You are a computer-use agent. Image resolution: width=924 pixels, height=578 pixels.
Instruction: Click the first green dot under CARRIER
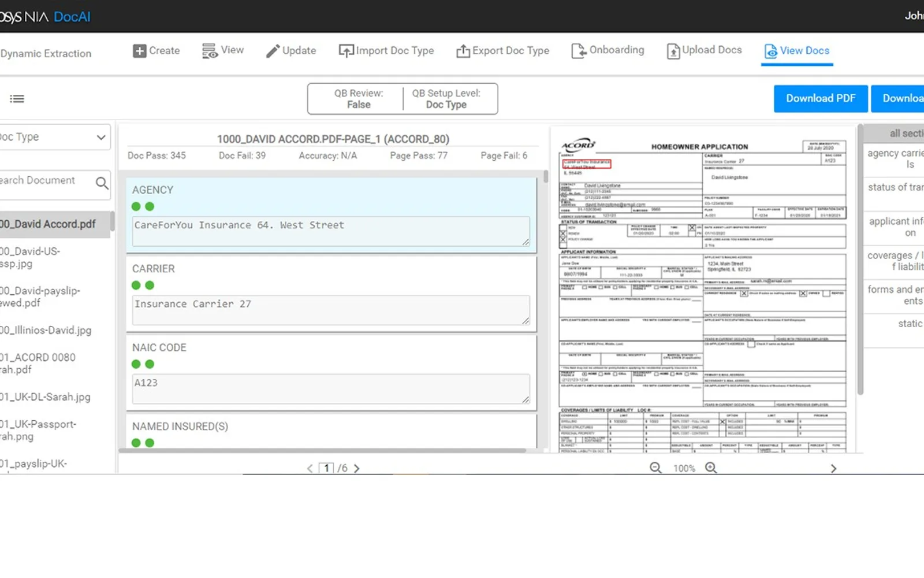coord(136,285)
